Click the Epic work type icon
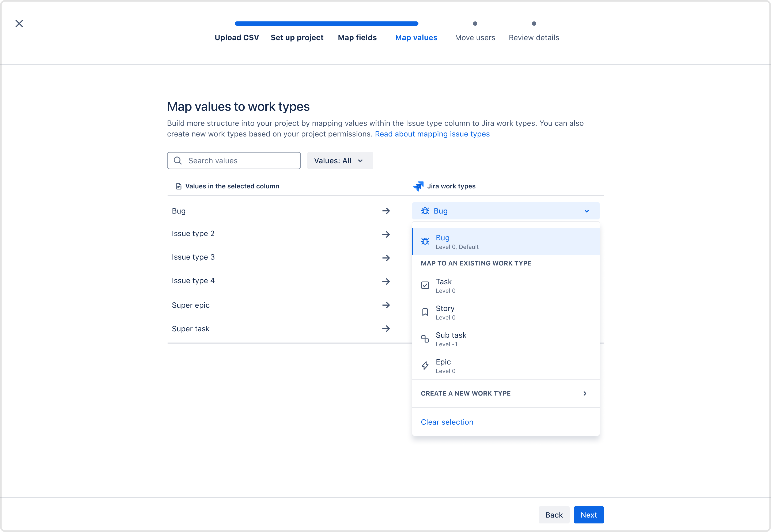Viewport: 771px width, 532px height. [426, 366]
